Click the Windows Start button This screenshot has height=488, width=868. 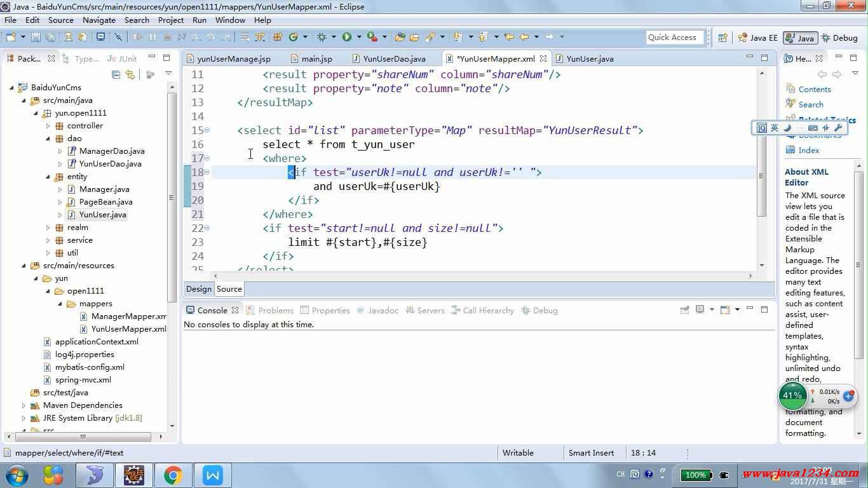17,475
